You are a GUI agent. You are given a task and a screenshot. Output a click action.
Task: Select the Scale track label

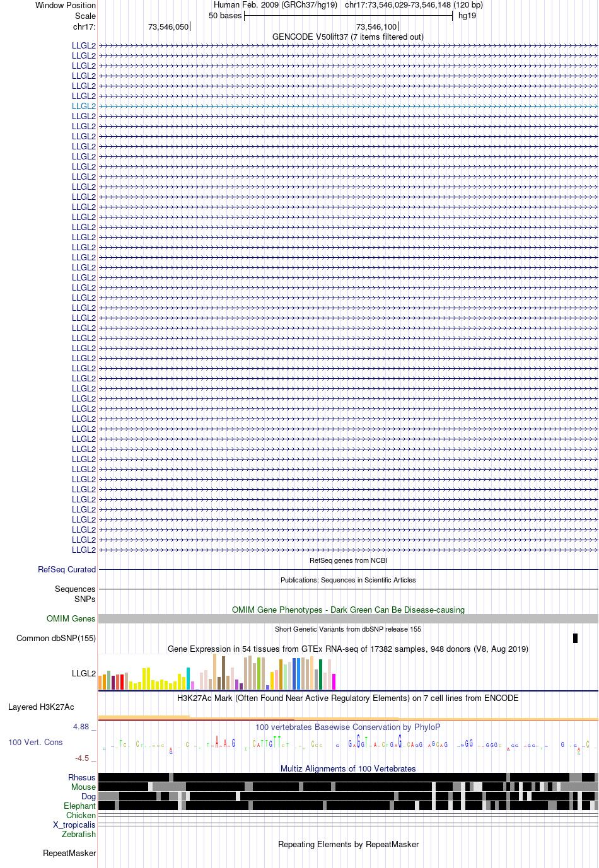[86, 16]
